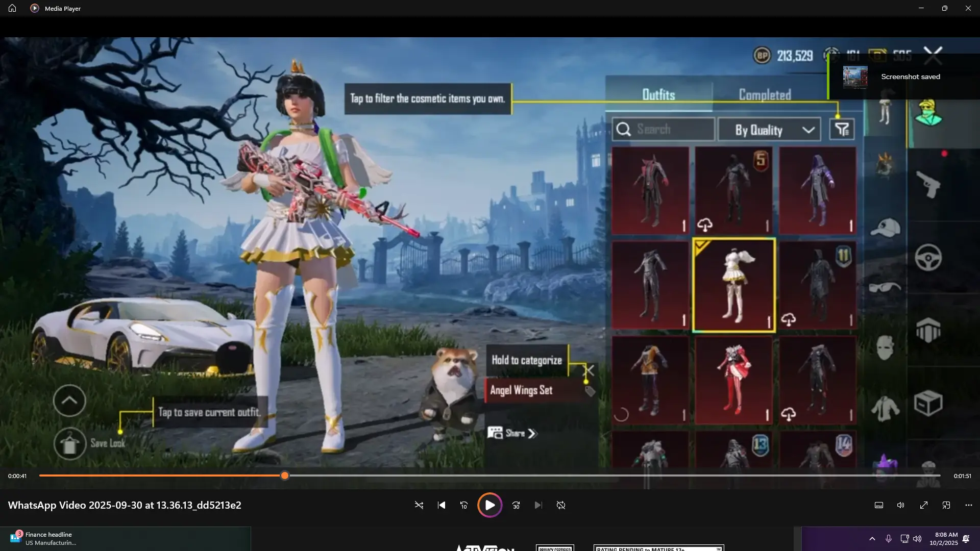Toggle repeat mode
980x551 pixels.
(561, 505)
